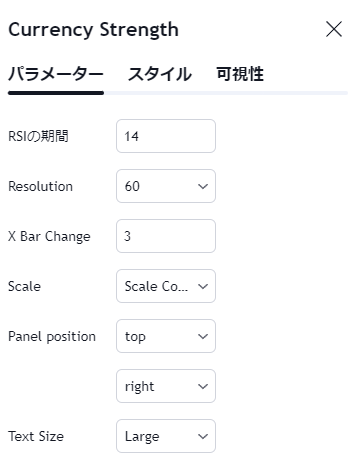Click into the X Bar Change field
The height and width of the screenshot is (473, 362).
166,236
